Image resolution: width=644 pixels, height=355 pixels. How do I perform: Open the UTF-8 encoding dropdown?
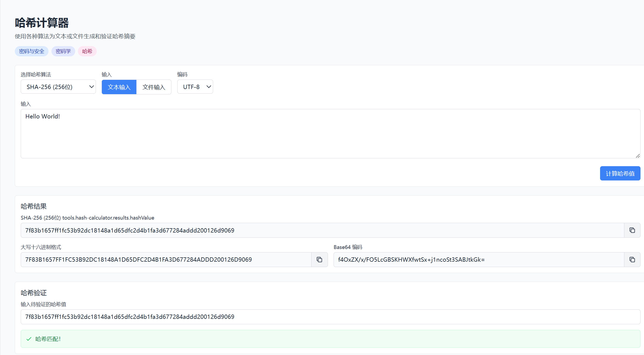195,87
